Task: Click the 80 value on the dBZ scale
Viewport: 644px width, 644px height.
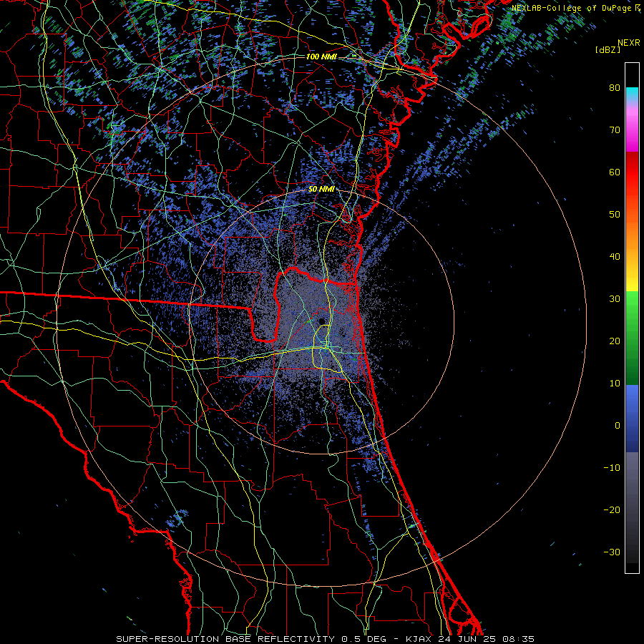Action: [615, 88]
